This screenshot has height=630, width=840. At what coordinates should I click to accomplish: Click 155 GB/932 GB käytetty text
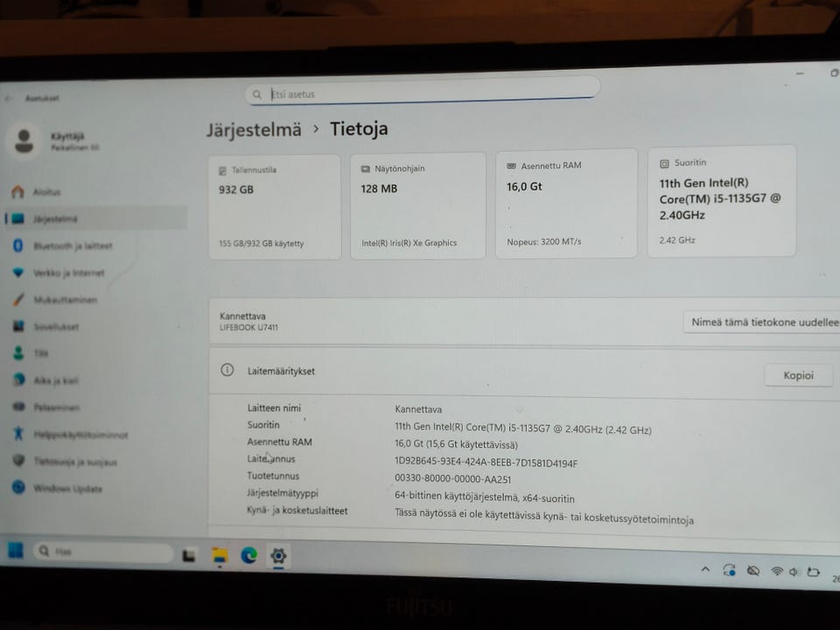(261, 244)
